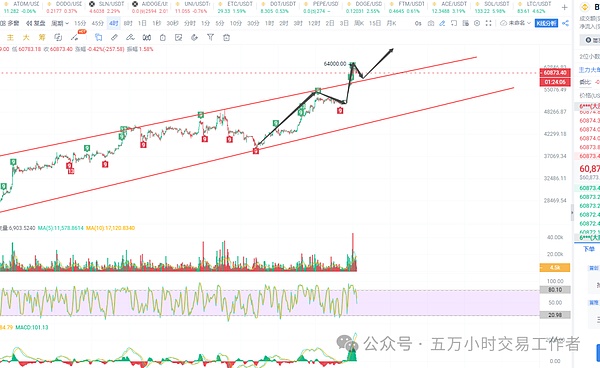Image resolution: width=600 pixels, height=368 pixels.
Task: Open the chart layout panel icon
Action: pyautogui.click(x=466, y=23)
